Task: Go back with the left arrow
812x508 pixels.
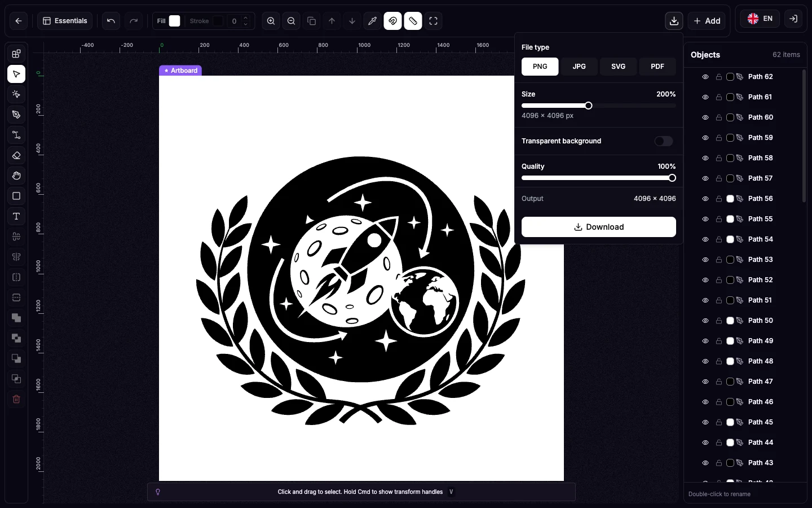Action: point(19,21)
